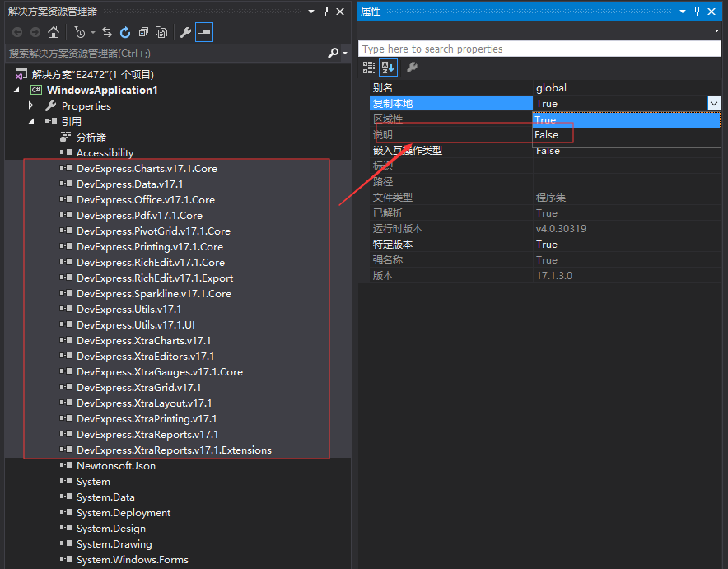Select DevExpress.XtraGauges.v17.1.Core reference
The height and width of the screenshot is (569, 728).
[160, 371]
